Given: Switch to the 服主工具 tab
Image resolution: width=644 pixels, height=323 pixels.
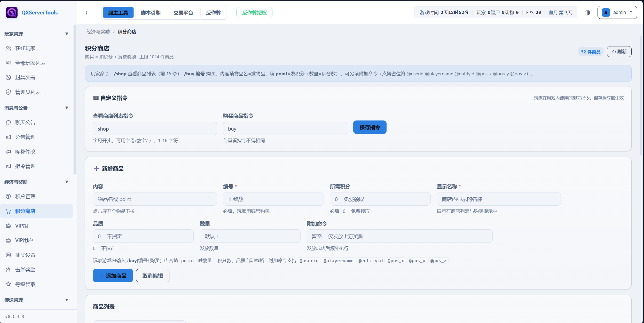Looking at the screenshot, I should click(118, 13).
